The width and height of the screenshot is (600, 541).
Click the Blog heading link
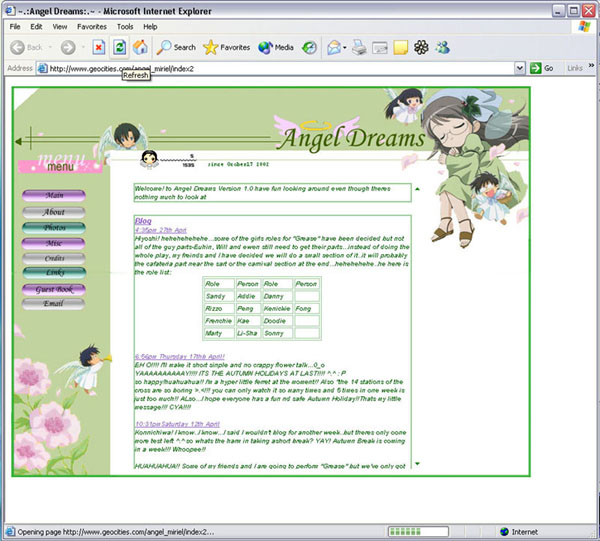point(143,221)
